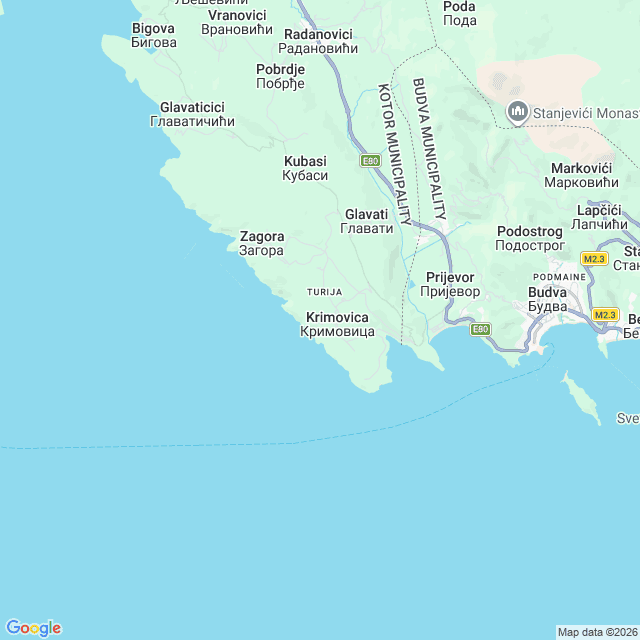Select the Krimovica place label
The image size is (640, 640).
pyautogui.click(x=337, y=324)
